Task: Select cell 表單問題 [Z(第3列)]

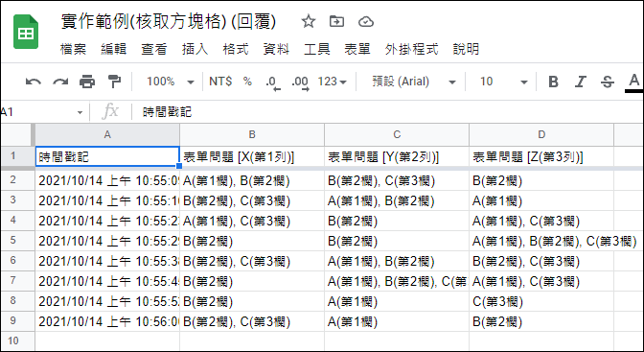Action: [541, 156]
